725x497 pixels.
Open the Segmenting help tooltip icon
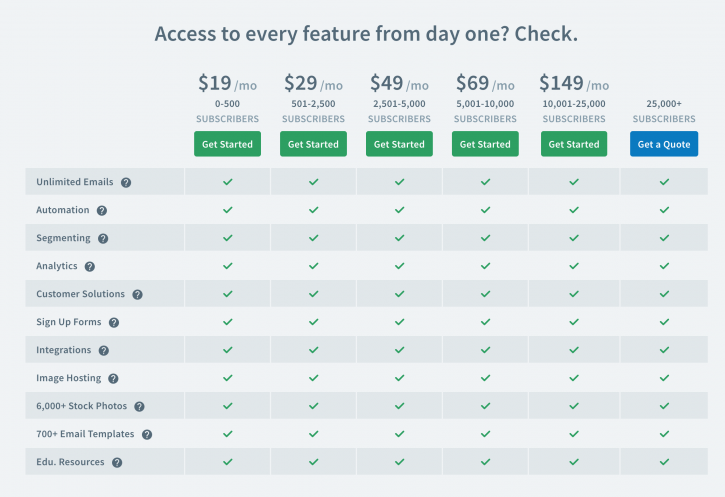103,239
